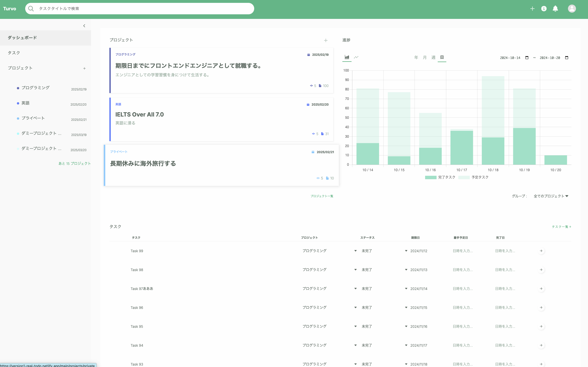Click the Task 97あああ title
Image resolution: width=588 pixels, height=367 pixels.
(x=142, y=289)
